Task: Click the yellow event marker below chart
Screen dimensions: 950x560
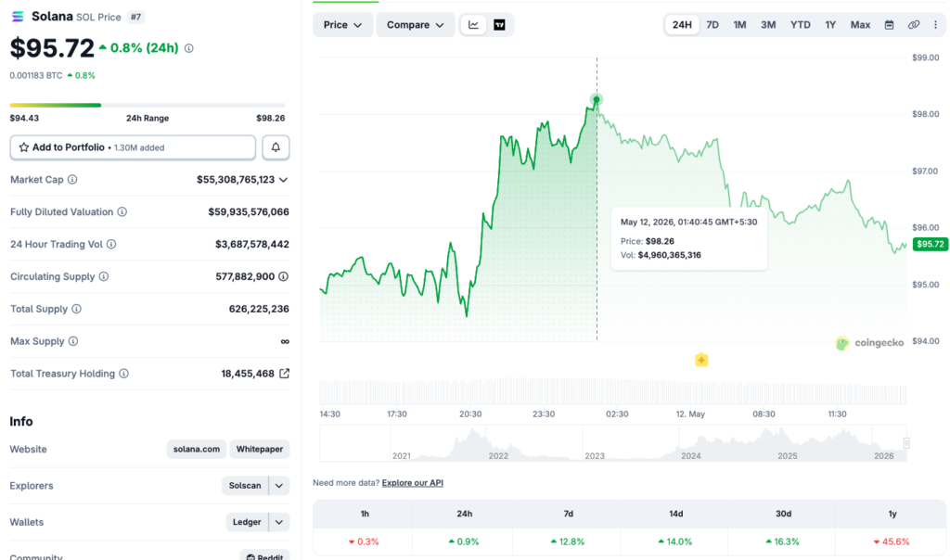Action: pos(701,361)
